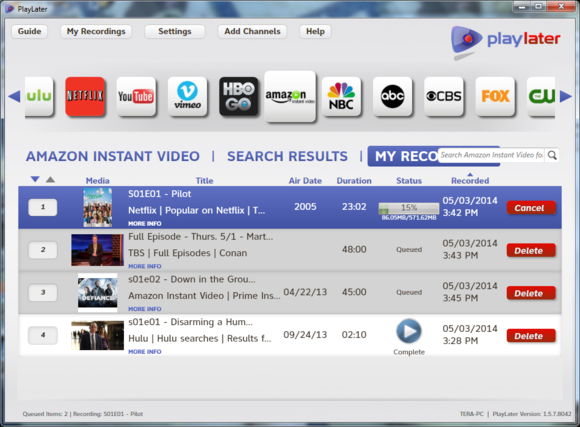Delete the completed Hulu recording
This screenshot has height=427, width=580.
[x=531, y=336]
